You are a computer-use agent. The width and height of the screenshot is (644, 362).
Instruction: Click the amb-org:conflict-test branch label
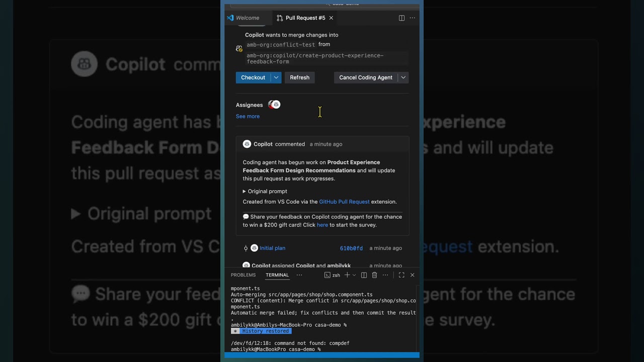click(x=281, y=45)
